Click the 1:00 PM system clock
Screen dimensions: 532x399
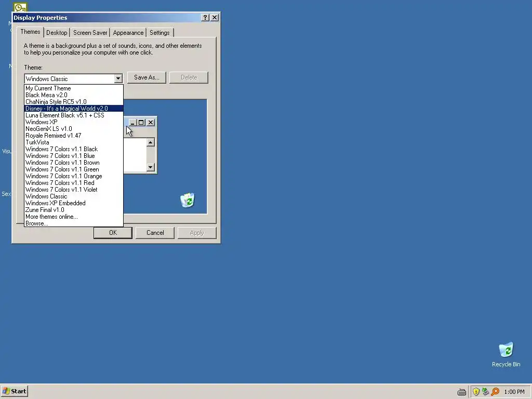tap(514, 392)
